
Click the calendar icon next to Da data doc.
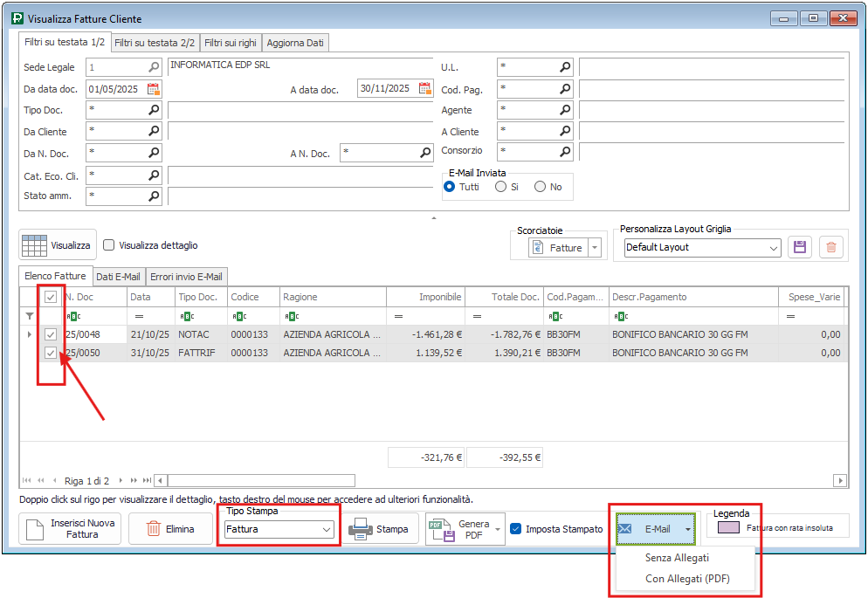[154, 89]
